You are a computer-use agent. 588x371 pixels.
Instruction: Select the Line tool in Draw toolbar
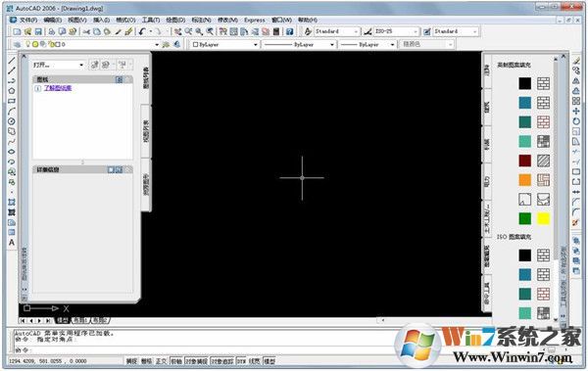(12, 61)
